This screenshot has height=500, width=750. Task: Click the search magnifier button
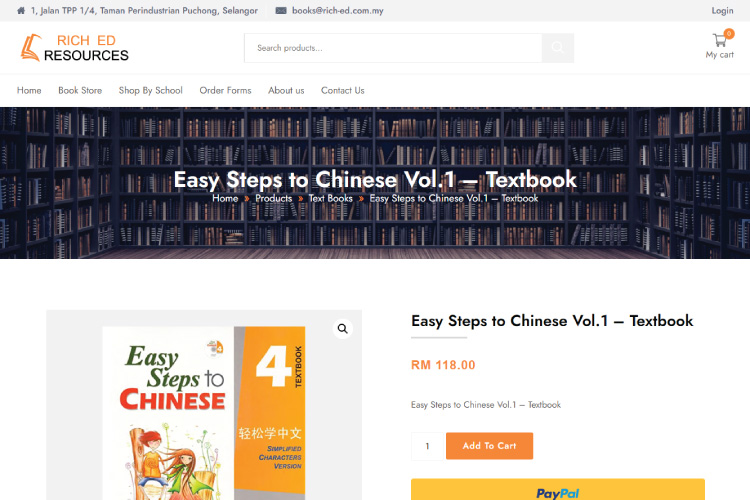(x=558, y=48)
